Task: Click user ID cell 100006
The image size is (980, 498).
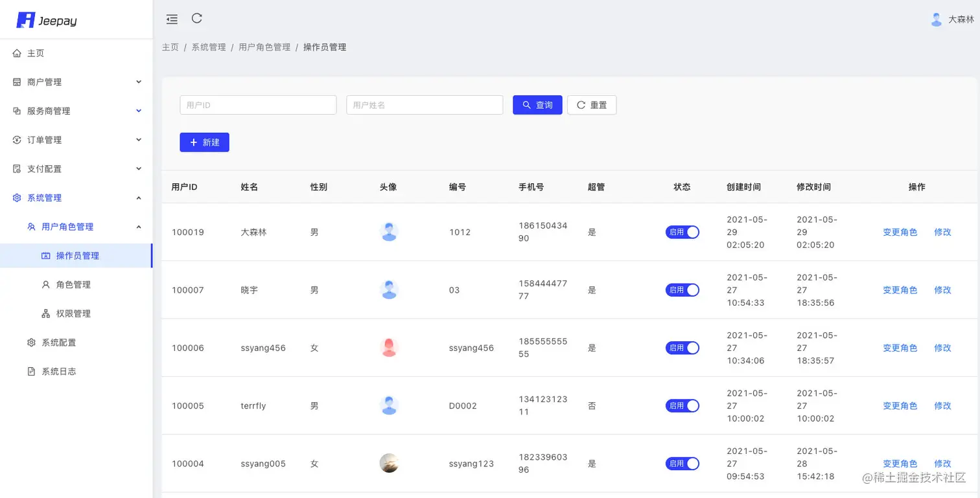Action: [x=188, y=348]
